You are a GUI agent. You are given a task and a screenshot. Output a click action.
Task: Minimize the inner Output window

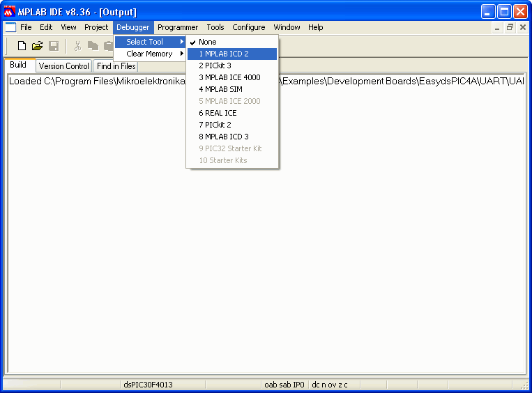point(497,28)
